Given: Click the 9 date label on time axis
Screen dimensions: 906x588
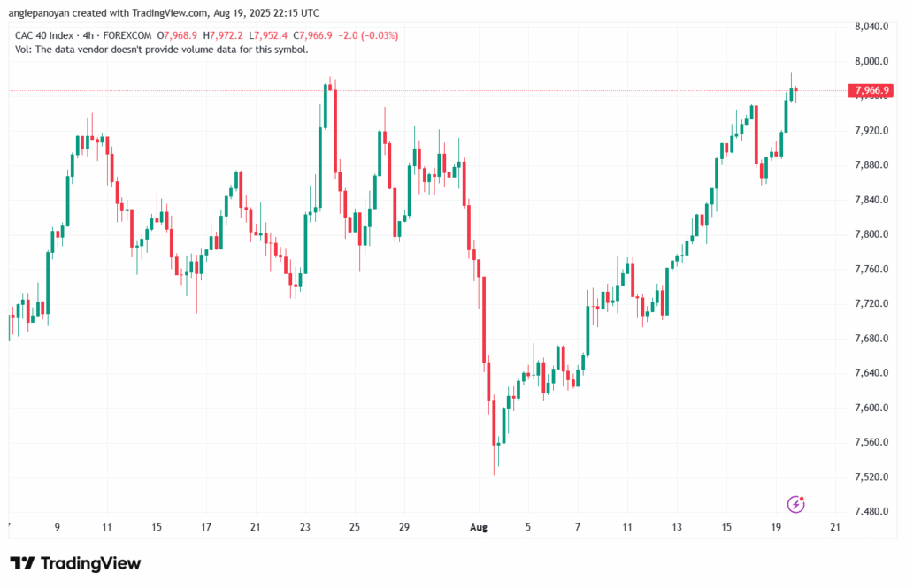Looking at the screenshot, I should click(58, 527).
